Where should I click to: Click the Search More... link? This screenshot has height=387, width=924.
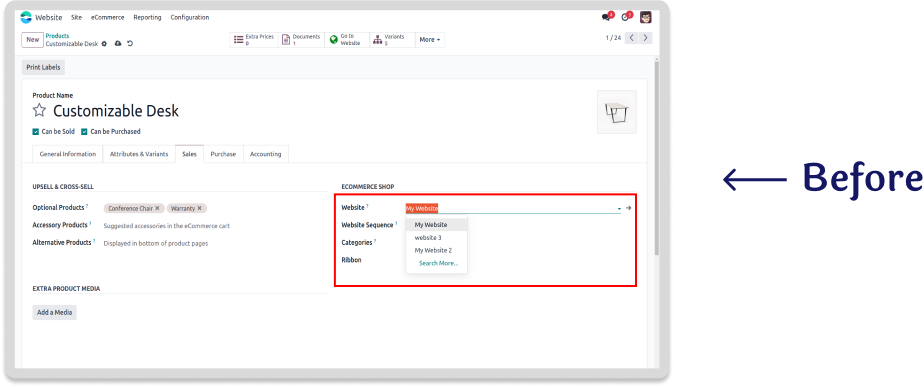coord(438,263)
